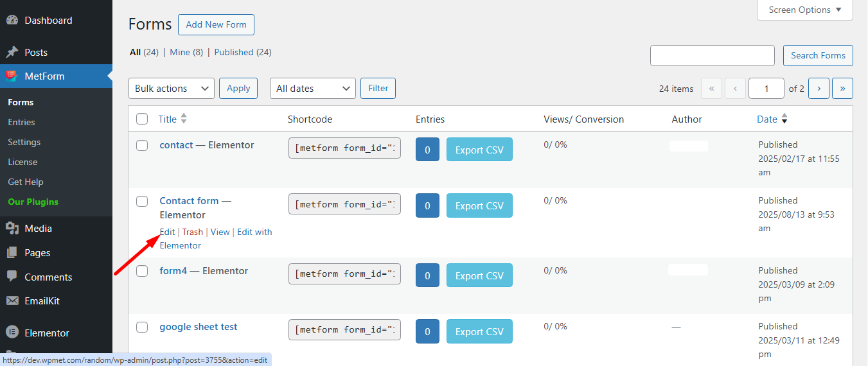Screen dimensions: 868x366
Task: Open the Get Help submenu item
Action: tap(25, 182)
